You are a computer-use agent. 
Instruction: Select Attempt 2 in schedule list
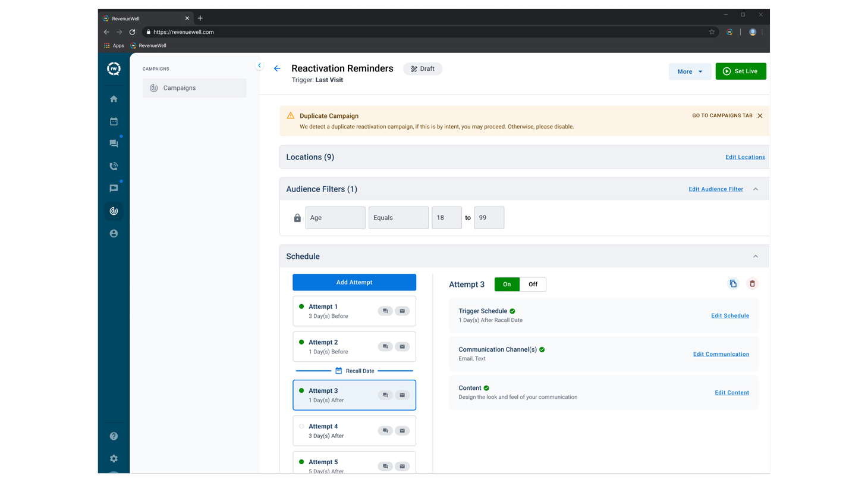point(354,346)
